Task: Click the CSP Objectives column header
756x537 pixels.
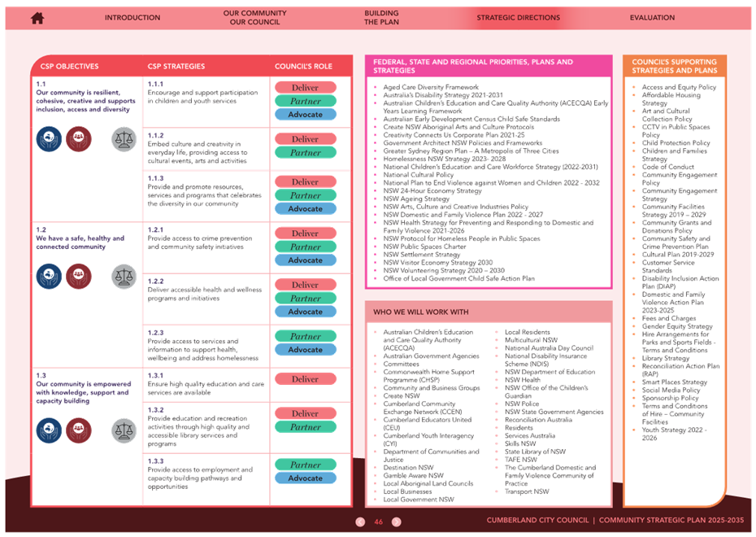Action: 69,67
